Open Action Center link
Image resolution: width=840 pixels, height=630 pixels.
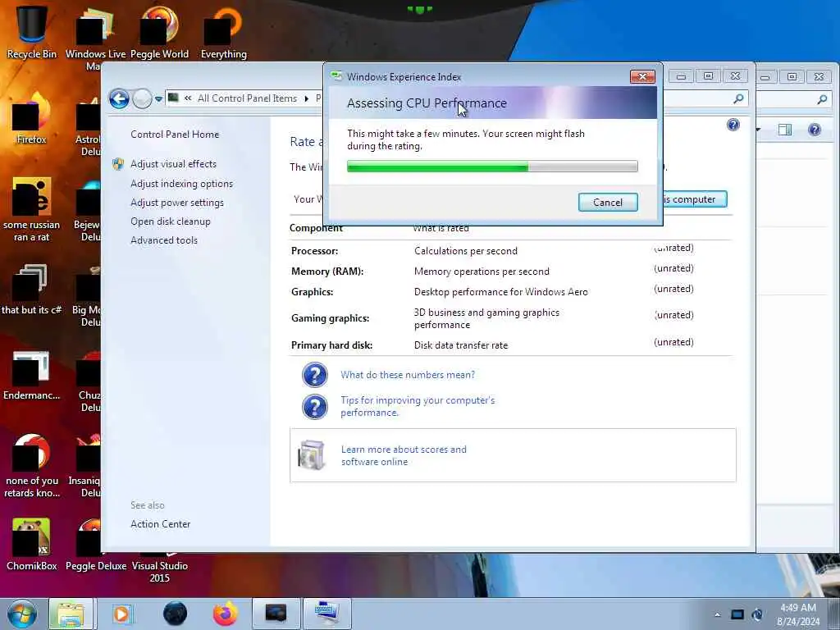(160, 524)
